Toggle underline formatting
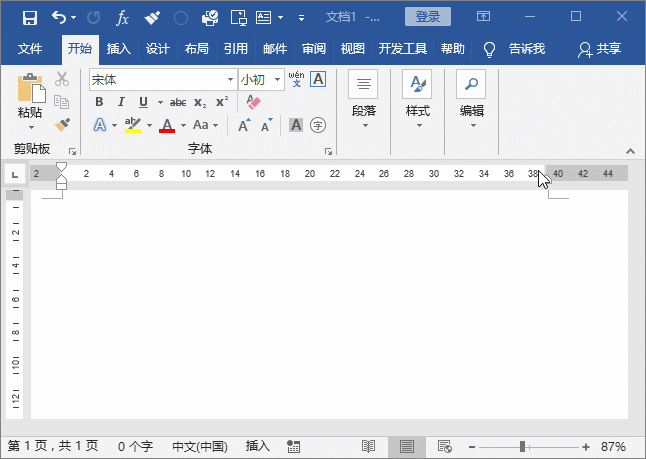The height and width of the screenshot is (459, 646). pyautogui.click(x=143, y=102)
